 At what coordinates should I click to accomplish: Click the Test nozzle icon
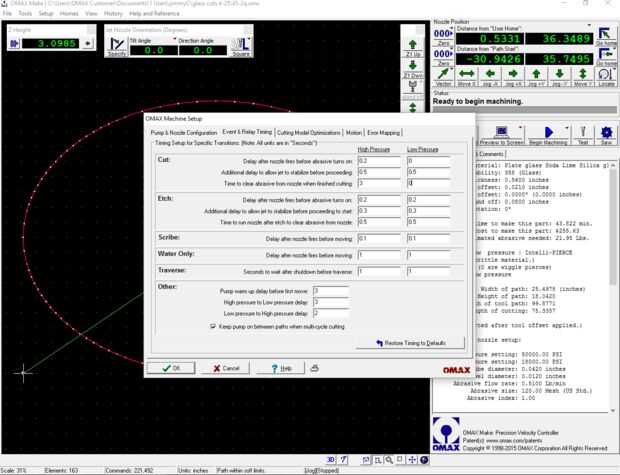[x=582, y=132]
